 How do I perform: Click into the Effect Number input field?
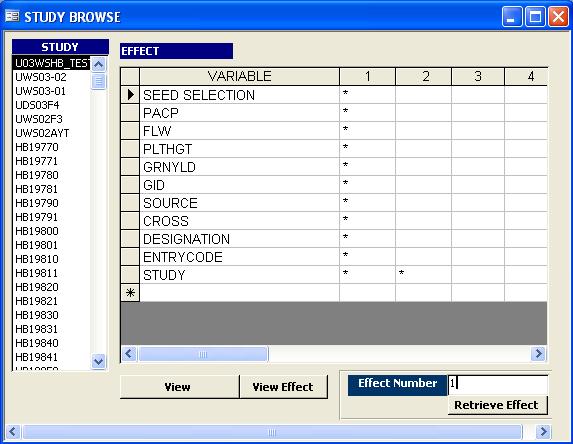(x=498, y=384)
